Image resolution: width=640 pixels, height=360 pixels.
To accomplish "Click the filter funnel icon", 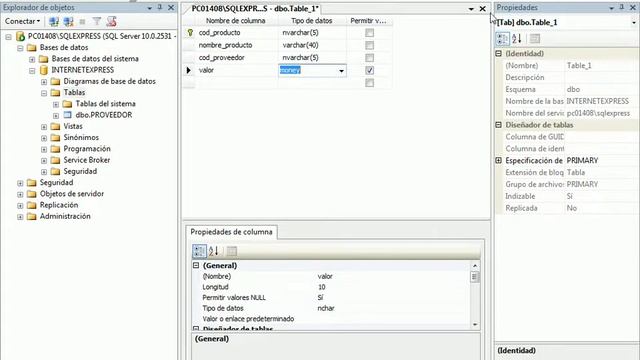I will click(x=96, y=21).
